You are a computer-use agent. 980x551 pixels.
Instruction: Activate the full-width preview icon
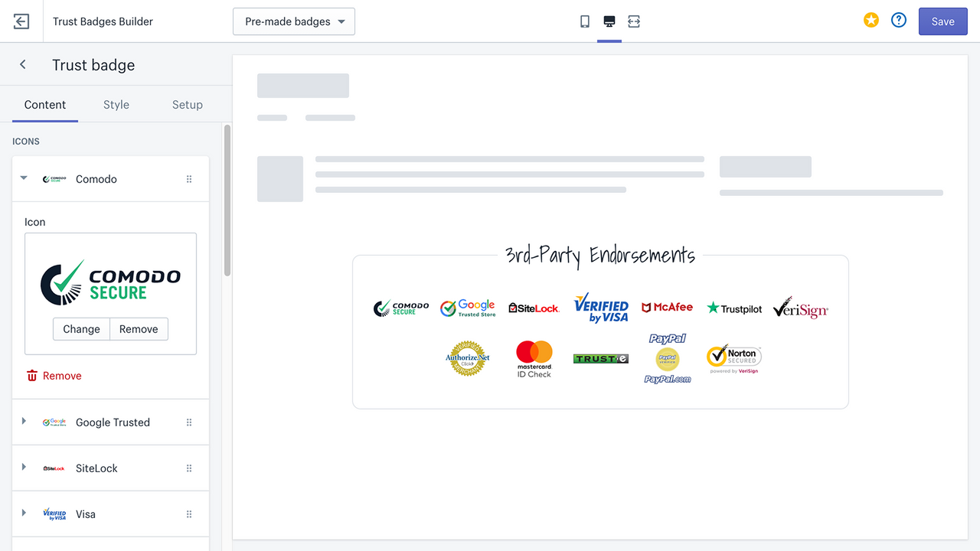(x=633, y=21)
